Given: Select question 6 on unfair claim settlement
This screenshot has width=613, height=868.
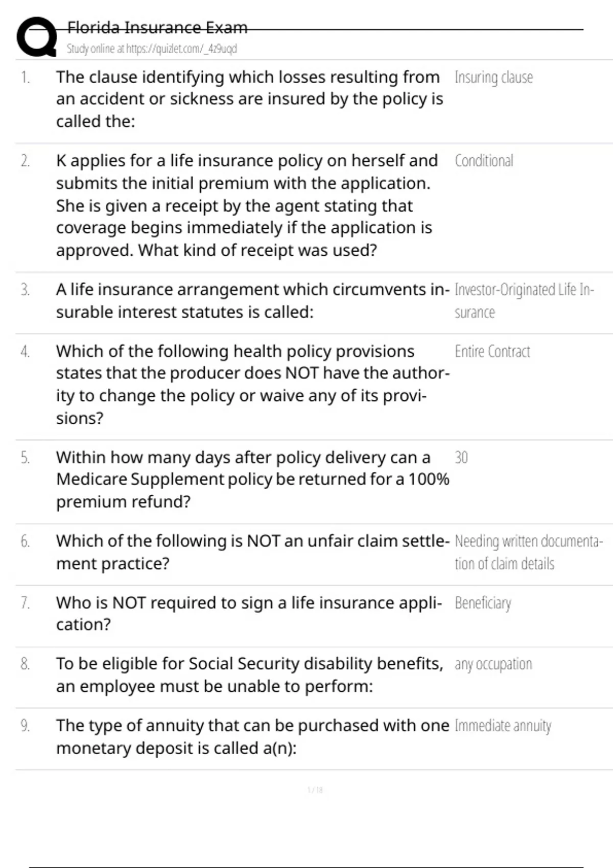Looking at the screenshot, I should 252,552.
